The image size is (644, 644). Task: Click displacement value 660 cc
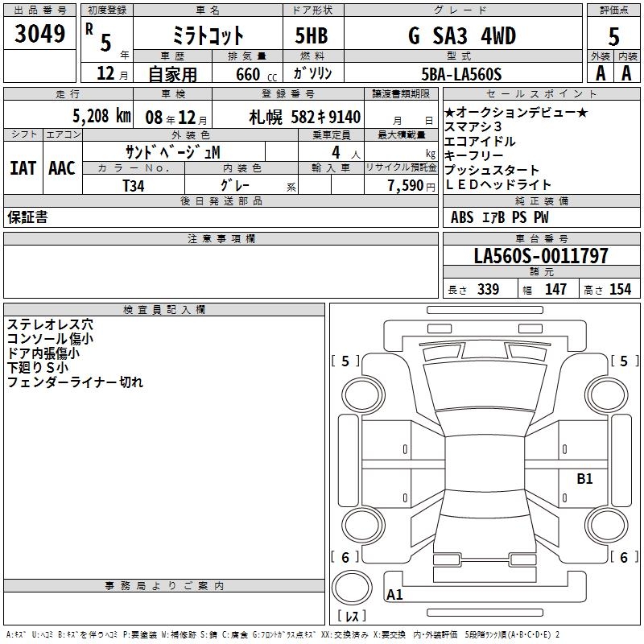coord(256,75)
